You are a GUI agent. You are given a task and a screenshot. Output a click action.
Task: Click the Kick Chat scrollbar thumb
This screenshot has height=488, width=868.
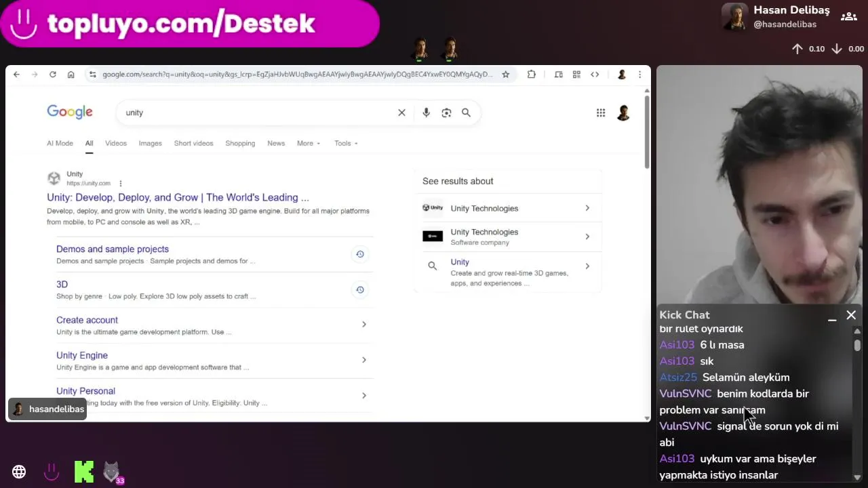(x=857, y=344)
